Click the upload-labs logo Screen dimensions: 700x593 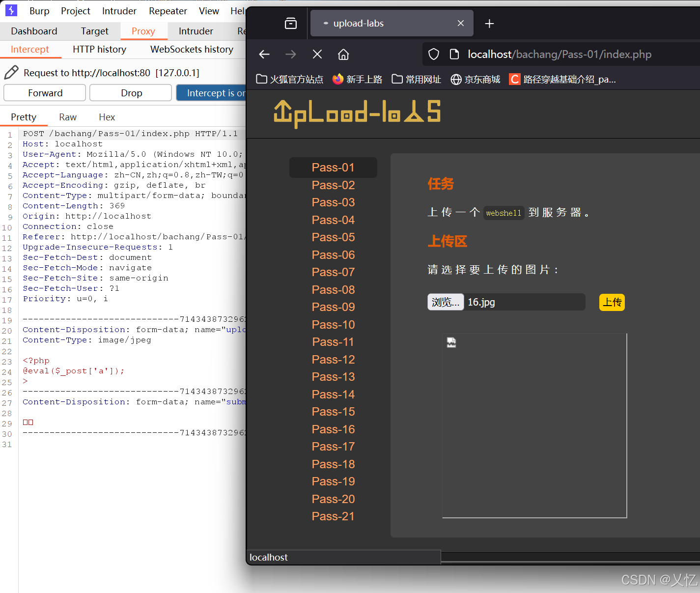point(357,113)
